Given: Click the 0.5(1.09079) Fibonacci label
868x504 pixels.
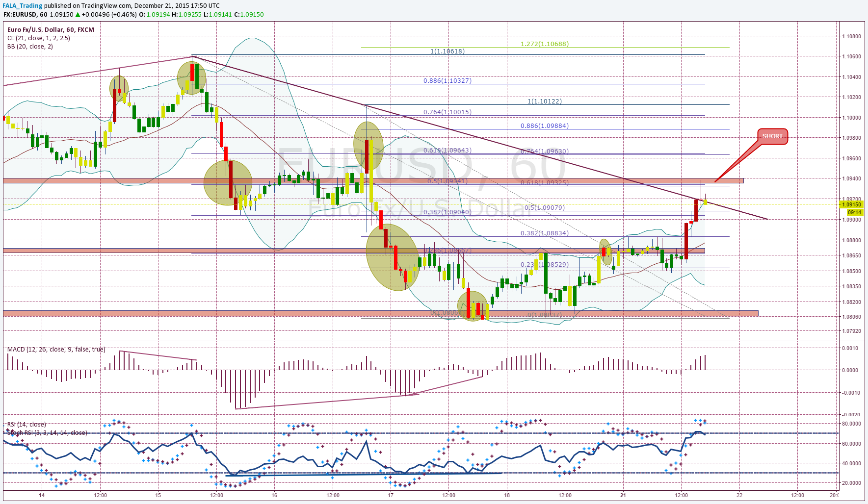Looking at the screenshot, I should point(545,207).
